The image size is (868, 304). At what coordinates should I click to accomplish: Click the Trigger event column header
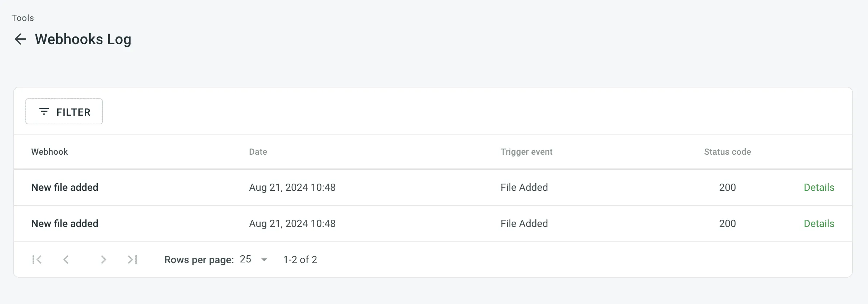pos(526,152)
